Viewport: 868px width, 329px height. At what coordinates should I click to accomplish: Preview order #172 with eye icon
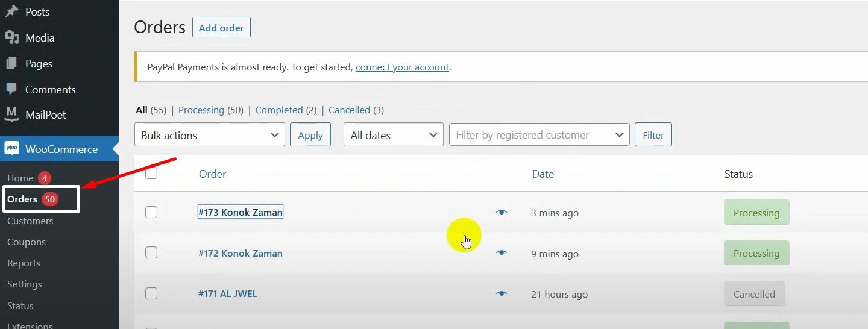click(x=502, y=253)
